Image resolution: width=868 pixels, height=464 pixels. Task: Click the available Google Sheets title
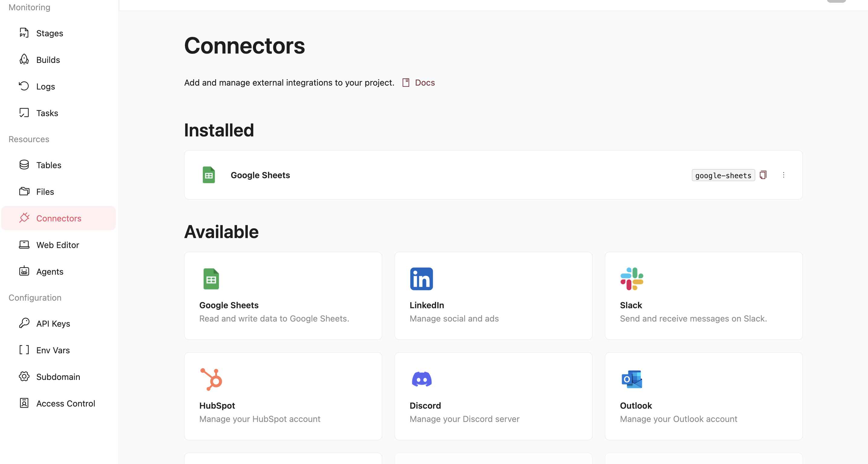click(229, 305)
